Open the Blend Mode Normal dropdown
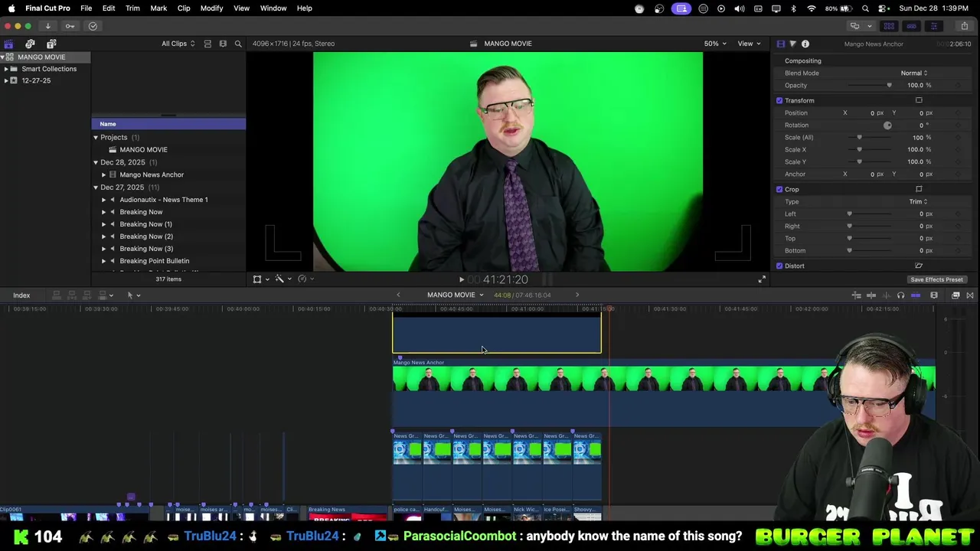 [x=914, y=73]
